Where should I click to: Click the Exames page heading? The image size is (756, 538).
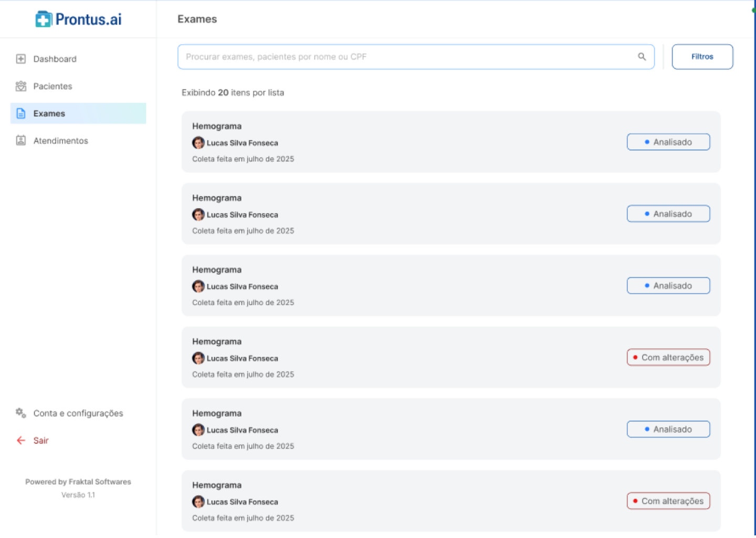197,19
